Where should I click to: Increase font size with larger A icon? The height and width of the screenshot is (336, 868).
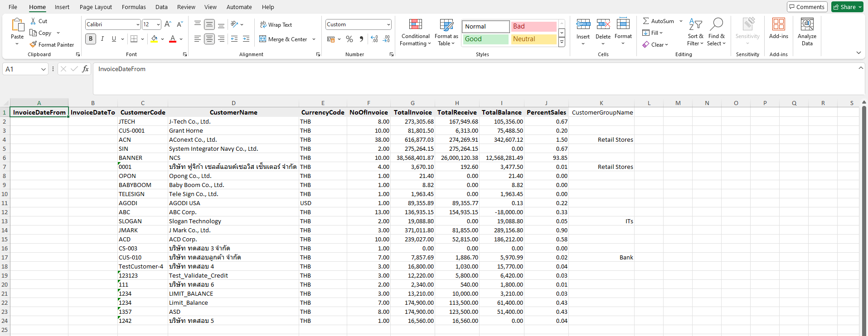[168, 24]
